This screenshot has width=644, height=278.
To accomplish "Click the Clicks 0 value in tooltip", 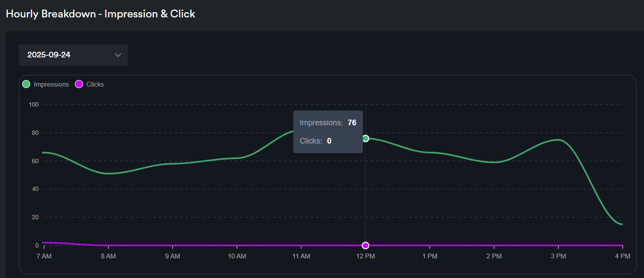I will click(329, 141).
